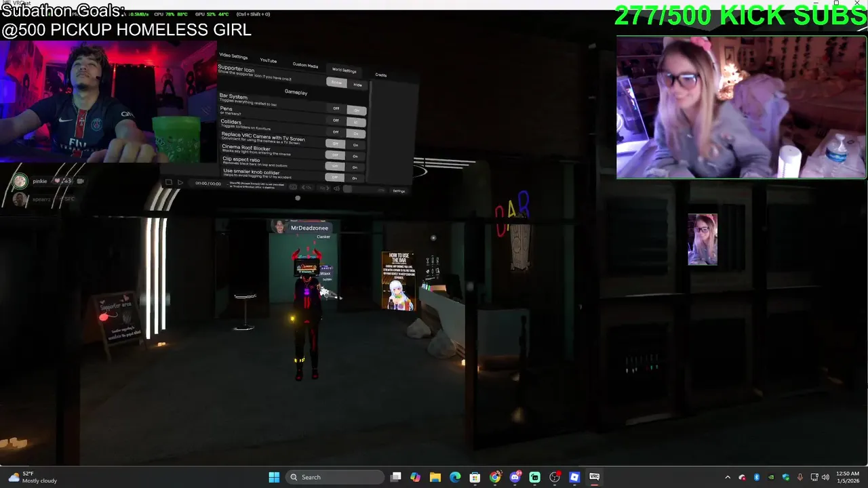Viewport: 868px width, 488px height.
Task: Open the clock showing 12:50 AM
Action: coord(848,477)
